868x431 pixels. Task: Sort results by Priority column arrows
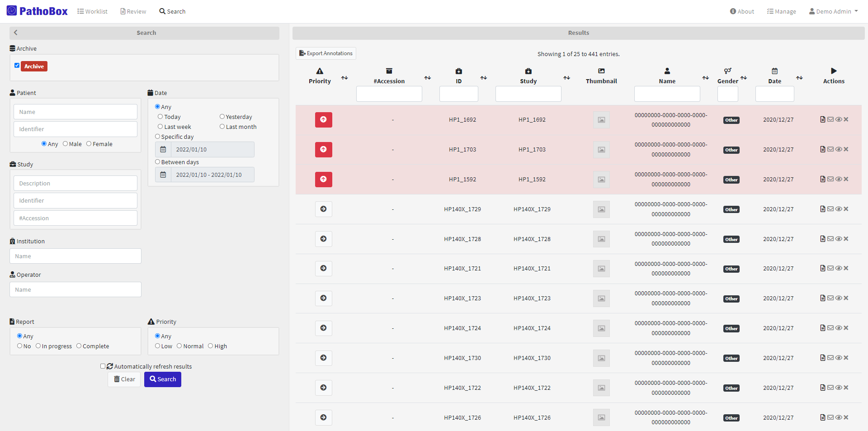[x=344, y=78]
